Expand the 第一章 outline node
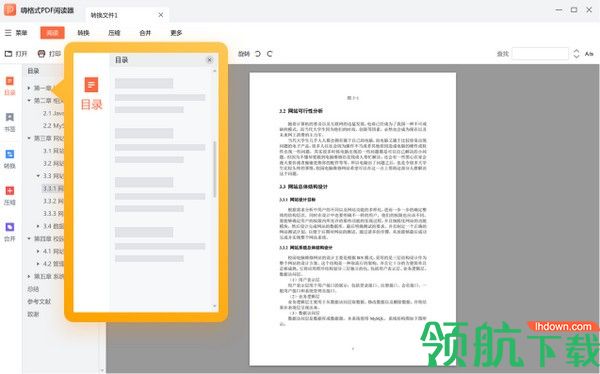600x374 pixels. click(29, 88)
